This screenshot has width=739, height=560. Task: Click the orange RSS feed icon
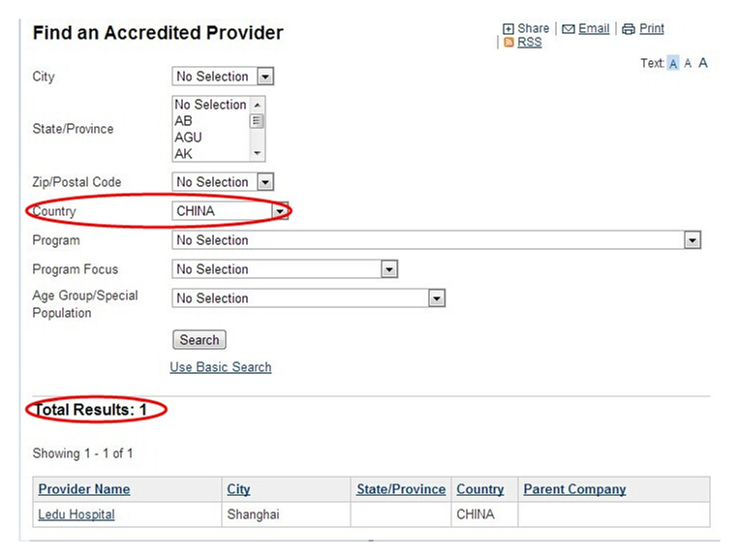click(x=508, y=43)
